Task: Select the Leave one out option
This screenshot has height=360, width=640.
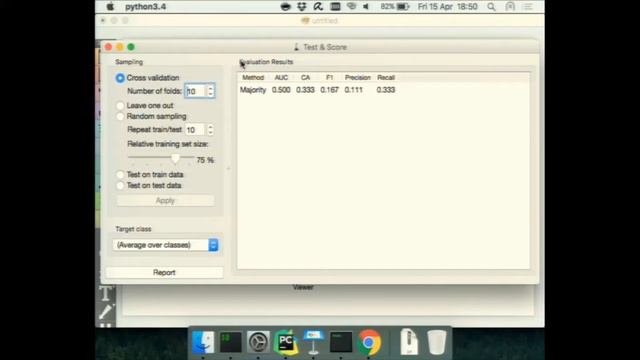Action: (x=120, y=106)
